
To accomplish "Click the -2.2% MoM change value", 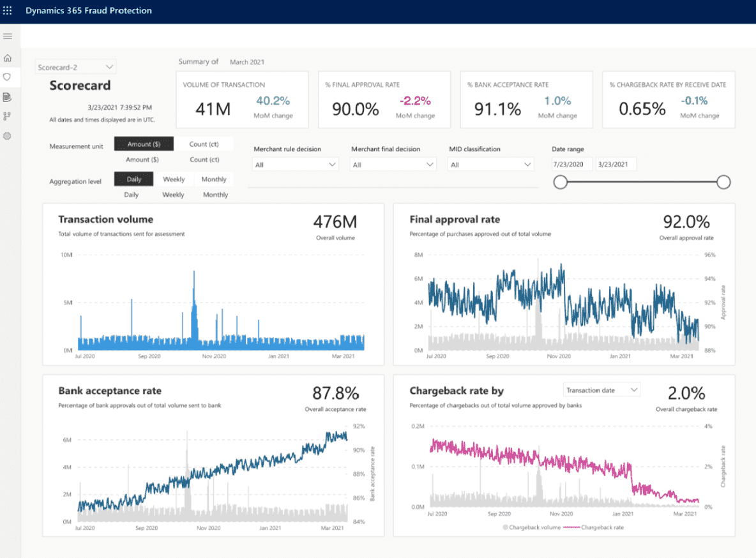I will [x=415, y=101].
